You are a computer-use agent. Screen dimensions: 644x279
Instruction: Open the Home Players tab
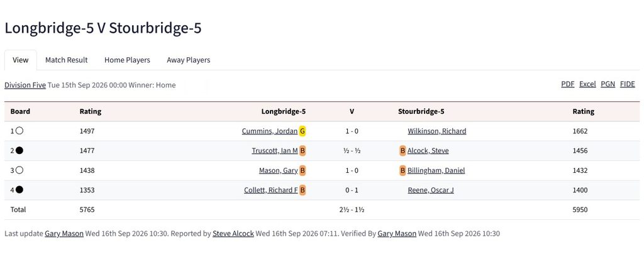pos(127,60)
